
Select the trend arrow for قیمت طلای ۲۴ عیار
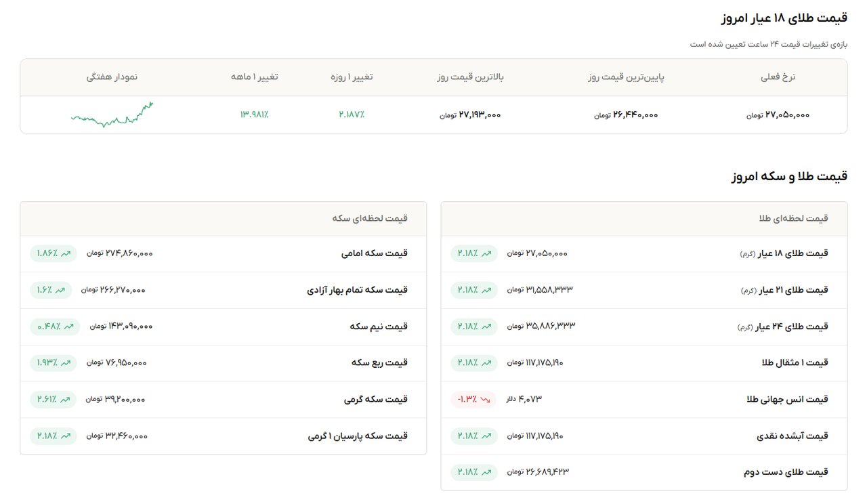(486, 327)
